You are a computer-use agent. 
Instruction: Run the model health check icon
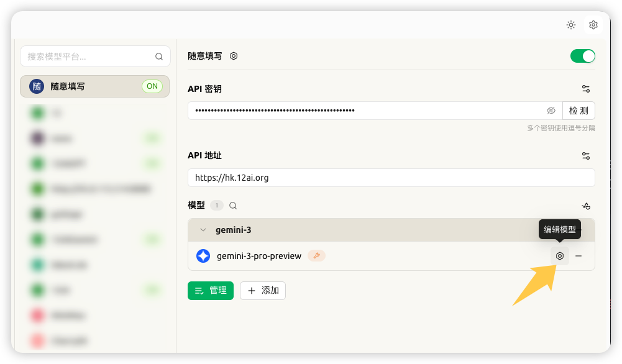pyautogui.click(x=585, y=206)
